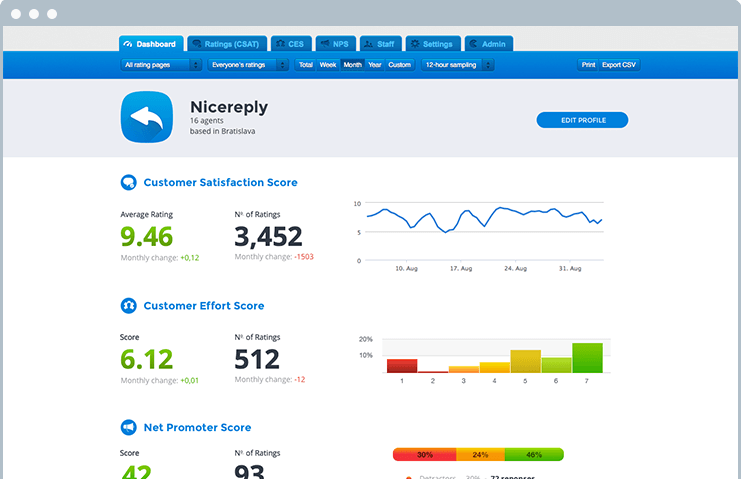Click the 16 agents text
This screenshot has width=741, height=479.
click(207, 120)
